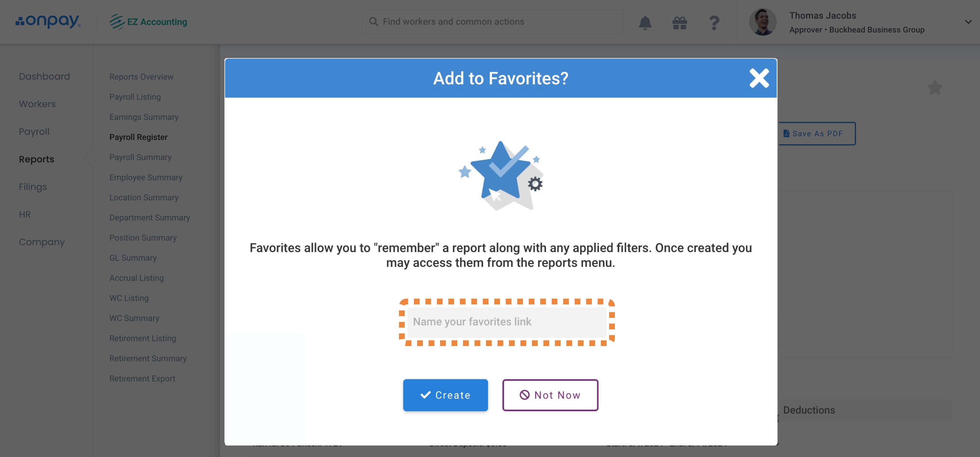Image resolution: width=980 pixels, height=457 pixels.
Task: Click the Create button
Action: [x=445, y=395]
